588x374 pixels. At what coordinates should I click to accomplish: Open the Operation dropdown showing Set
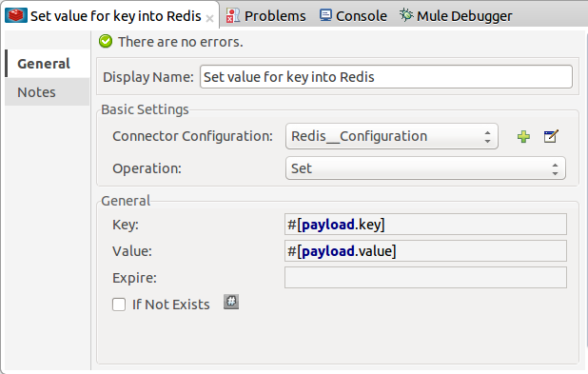[x=425, y=168]
